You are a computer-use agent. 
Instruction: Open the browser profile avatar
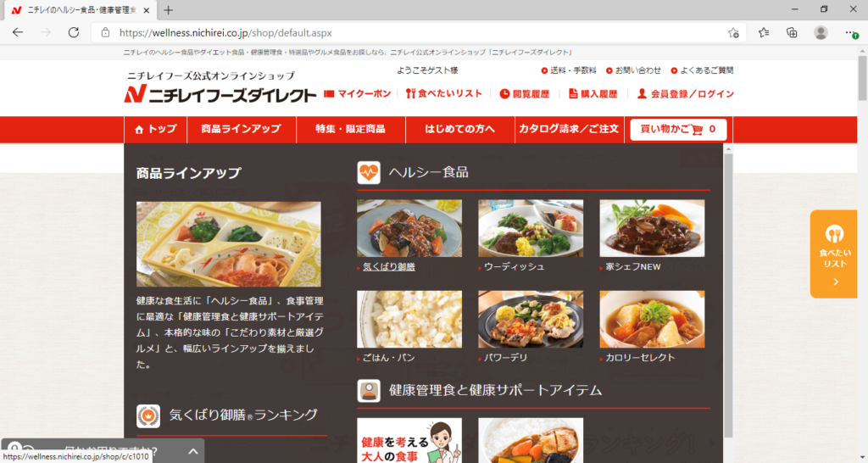(821, 33)
